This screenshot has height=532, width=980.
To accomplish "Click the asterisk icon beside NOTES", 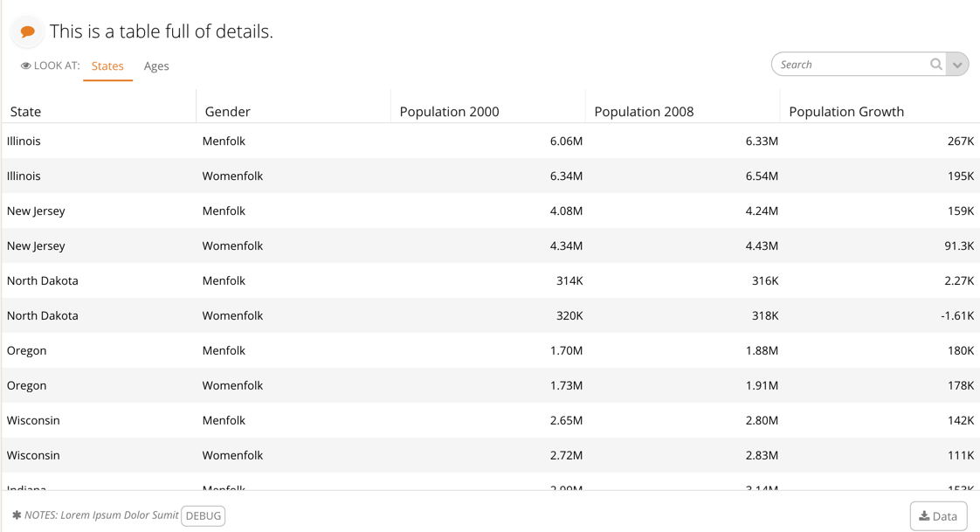I will point(17,515).
